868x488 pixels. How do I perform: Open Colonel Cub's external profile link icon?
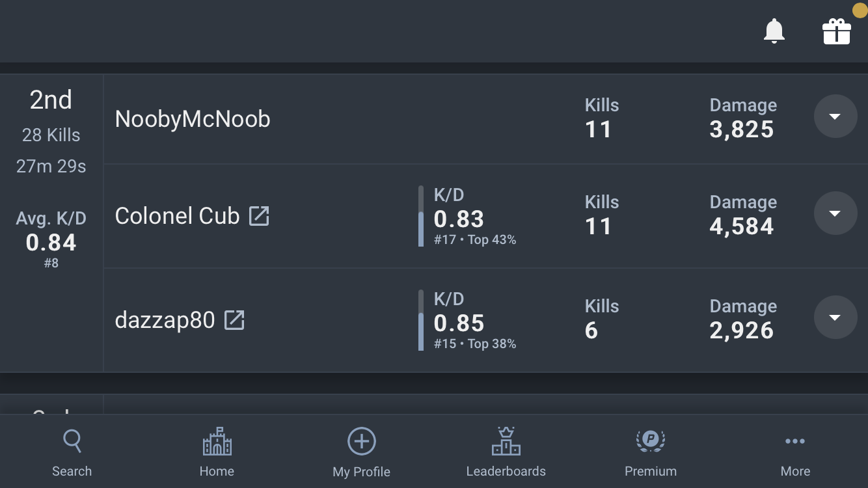259,216
